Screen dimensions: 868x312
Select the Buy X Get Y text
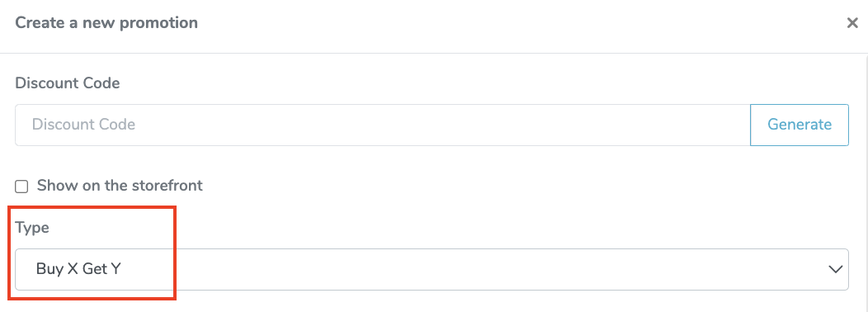(78, 269)
